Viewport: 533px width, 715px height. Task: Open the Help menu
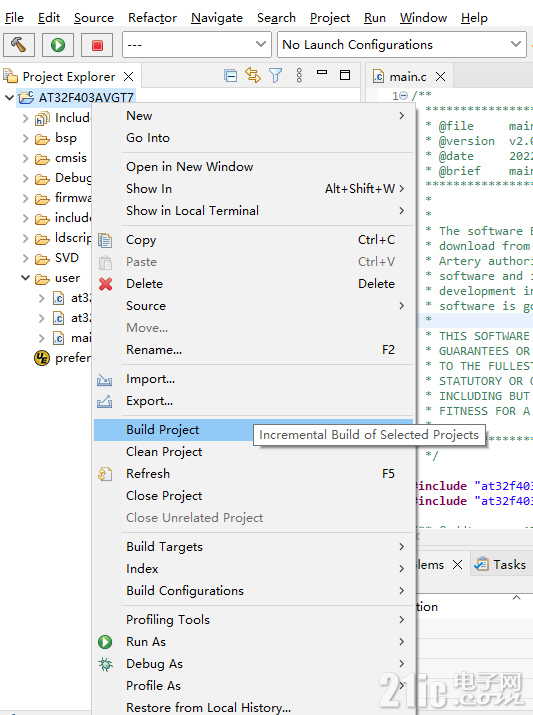474,18
